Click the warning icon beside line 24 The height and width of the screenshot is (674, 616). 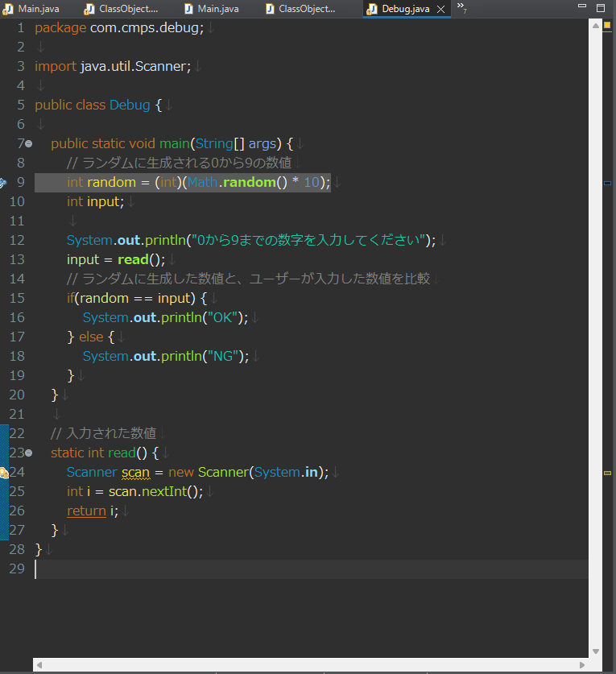pyautogui.click(x=4, y=473)
